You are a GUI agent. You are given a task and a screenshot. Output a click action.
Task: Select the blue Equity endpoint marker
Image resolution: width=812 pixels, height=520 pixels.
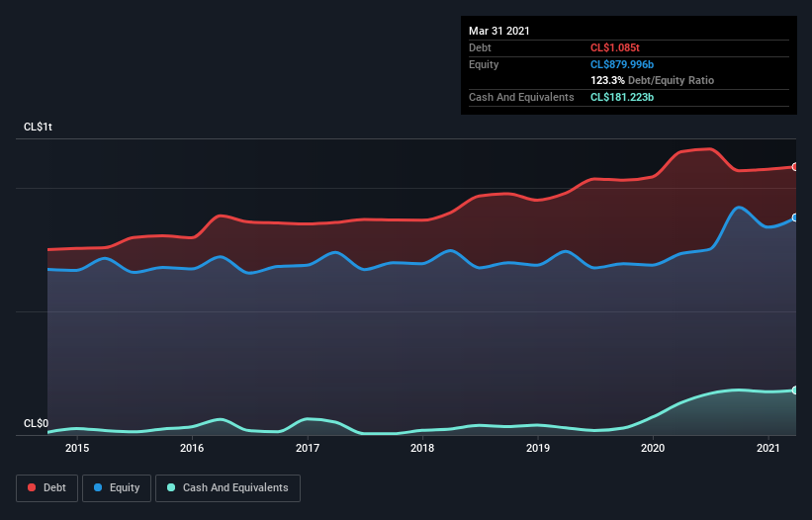(x=795, y=217)
